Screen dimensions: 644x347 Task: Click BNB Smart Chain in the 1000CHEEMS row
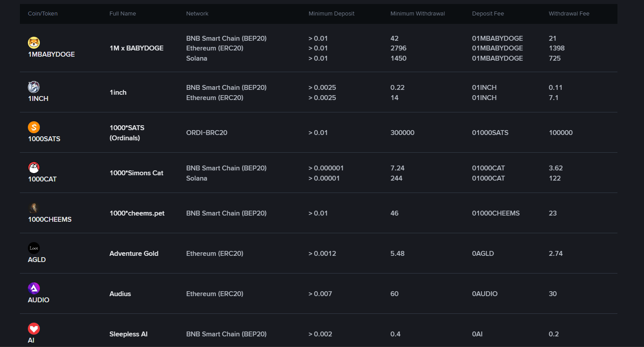226,213
